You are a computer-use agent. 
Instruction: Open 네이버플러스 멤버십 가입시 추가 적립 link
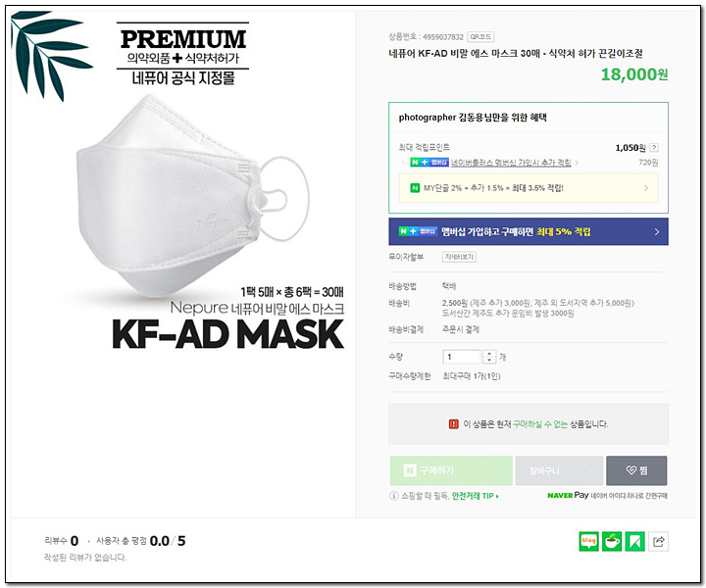(x=511, y=163)
